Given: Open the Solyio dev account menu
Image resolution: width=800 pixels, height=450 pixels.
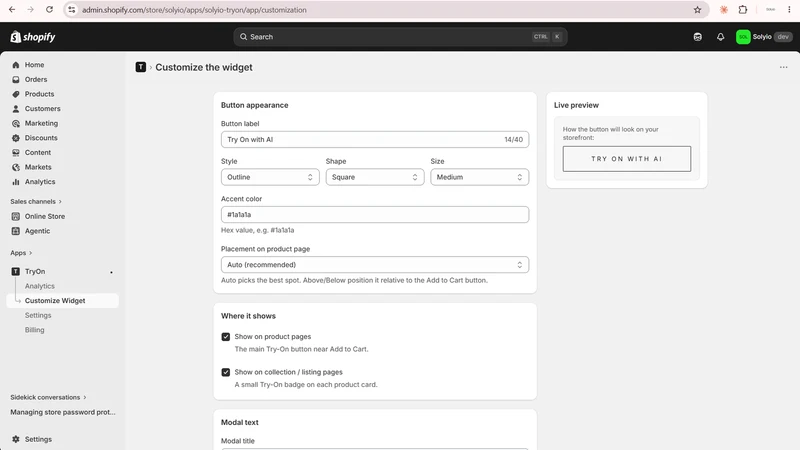Looking at the screenshot, I should pyautogui.click(x=764, y=37).
